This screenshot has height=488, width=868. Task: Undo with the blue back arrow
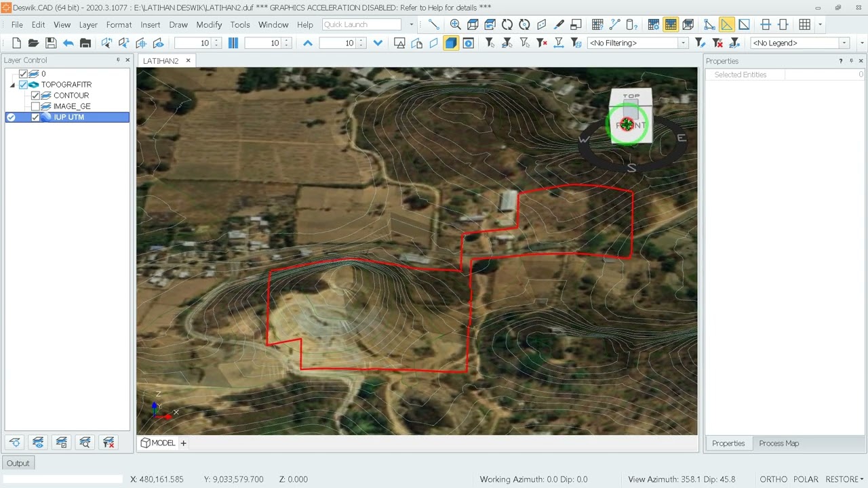click(x=68, y=43)
